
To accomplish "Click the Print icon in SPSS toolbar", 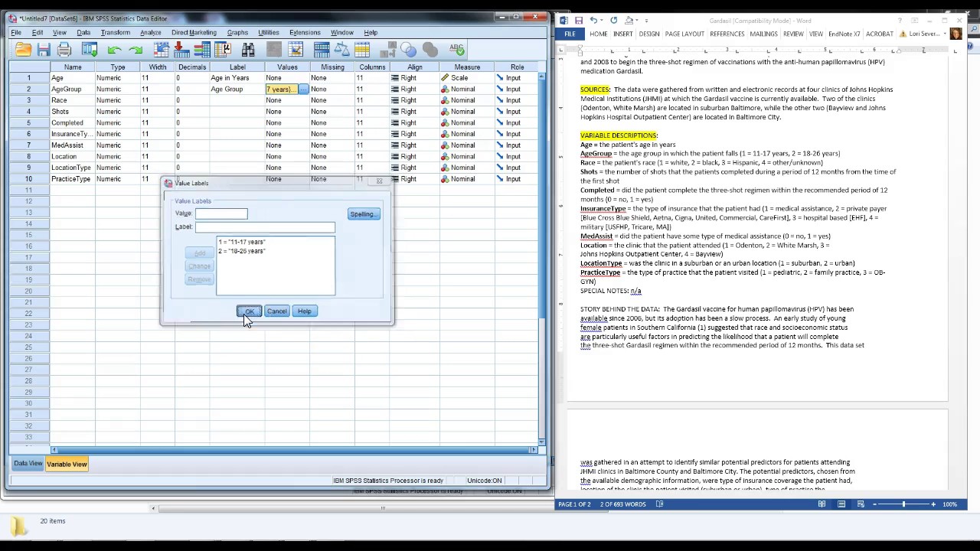I will 64,50.
